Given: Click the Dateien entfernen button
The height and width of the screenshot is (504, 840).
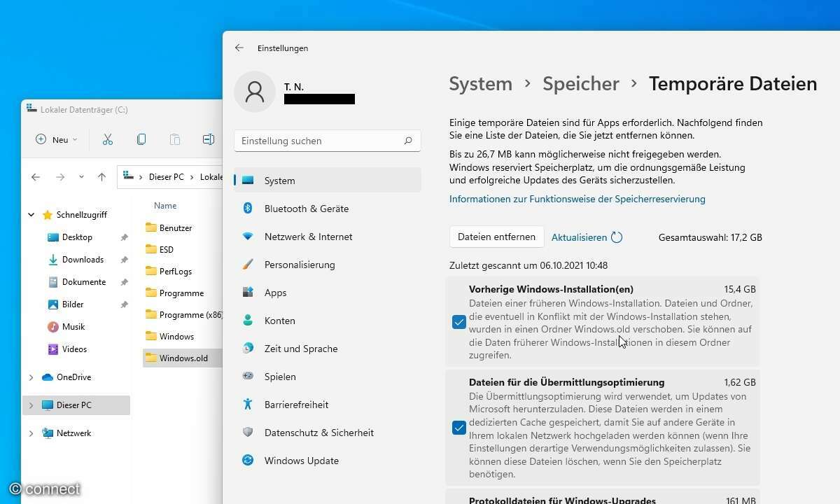Looking at the screenshot, I should tap(496, 237).
